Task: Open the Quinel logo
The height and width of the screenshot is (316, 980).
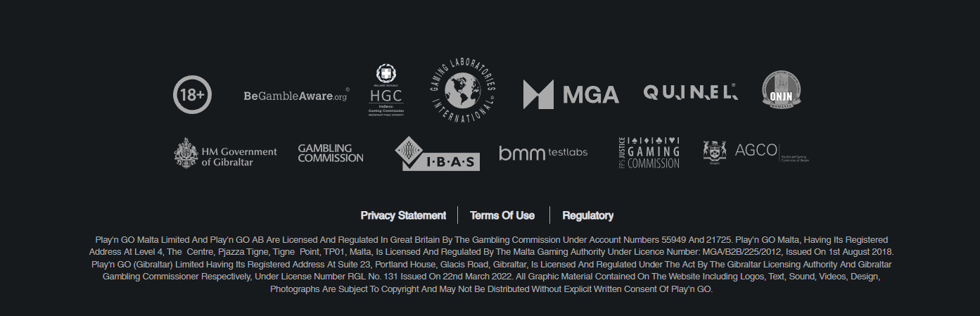Action: [x=689, y=92]
